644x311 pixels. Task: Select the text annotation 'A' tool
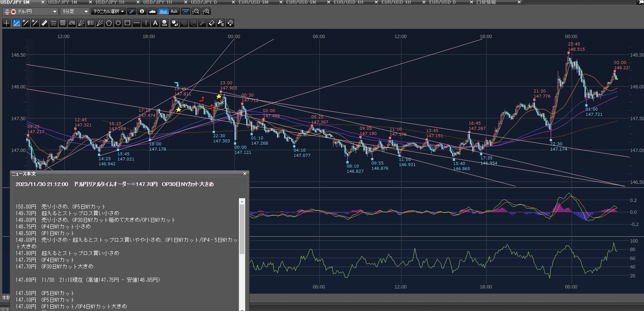click(x=155, y=23)
